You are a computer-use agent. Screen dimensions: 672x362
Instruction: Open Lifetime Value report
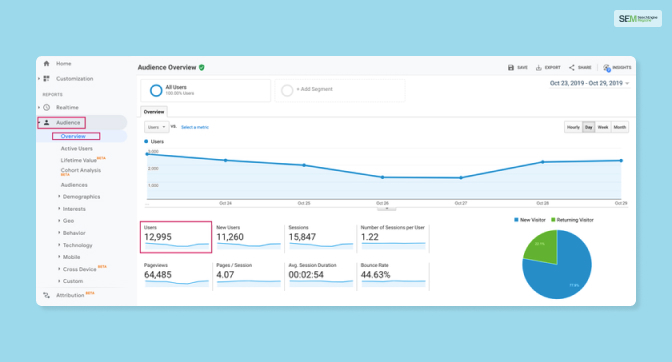click(78, 160)
